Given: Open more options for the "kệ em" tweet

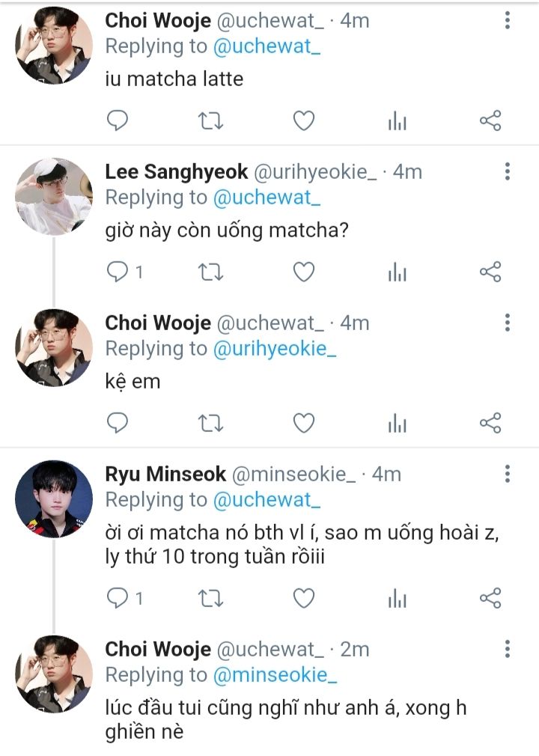Looking at the screenshot, I should 508,323.
